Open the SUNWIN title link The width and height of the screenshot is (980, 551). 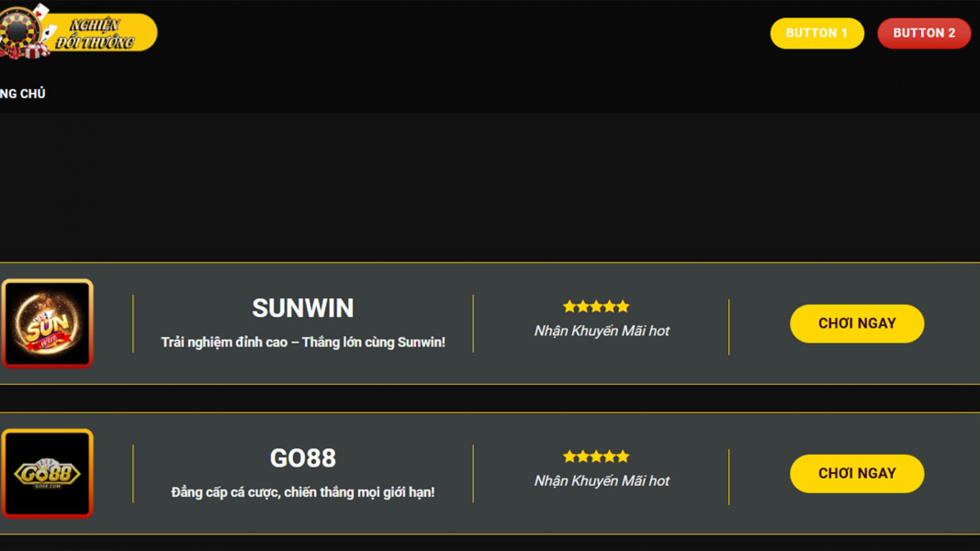(x=303, y=308)
